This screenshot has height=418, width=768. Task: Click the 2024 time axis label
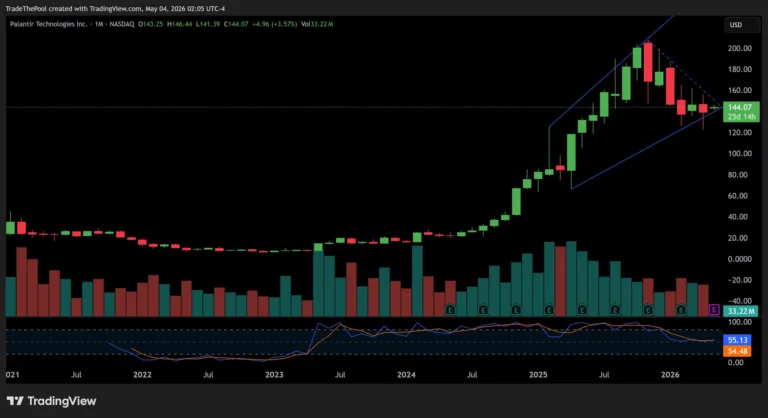coord(406,375)
